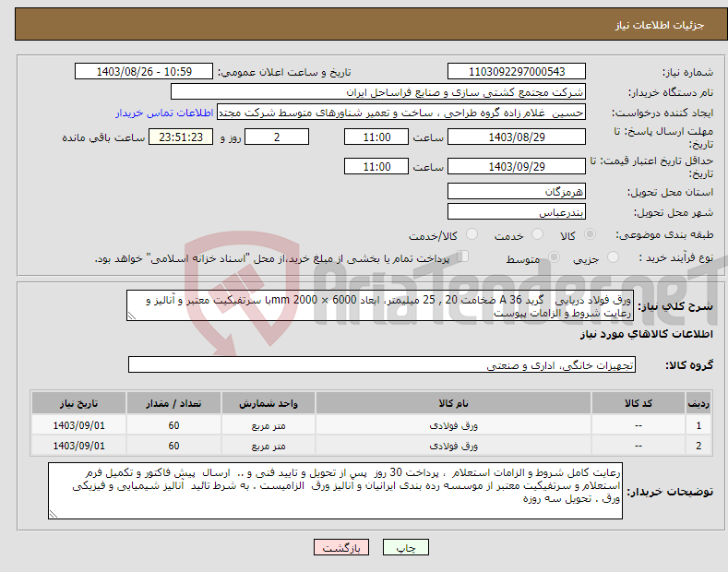
Task: Click quantity 60 in row 1
Action: point(173,425)
